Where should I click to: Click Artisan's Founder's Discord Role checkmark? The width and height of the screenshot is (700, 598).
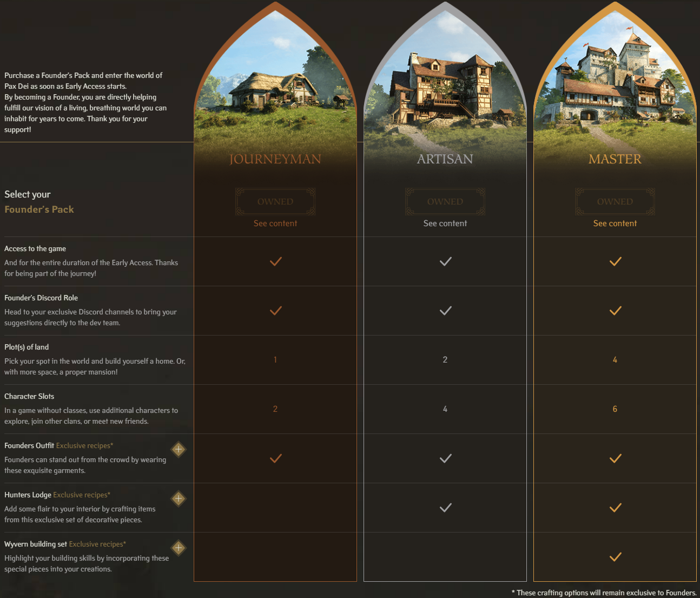tap(445, 311)
